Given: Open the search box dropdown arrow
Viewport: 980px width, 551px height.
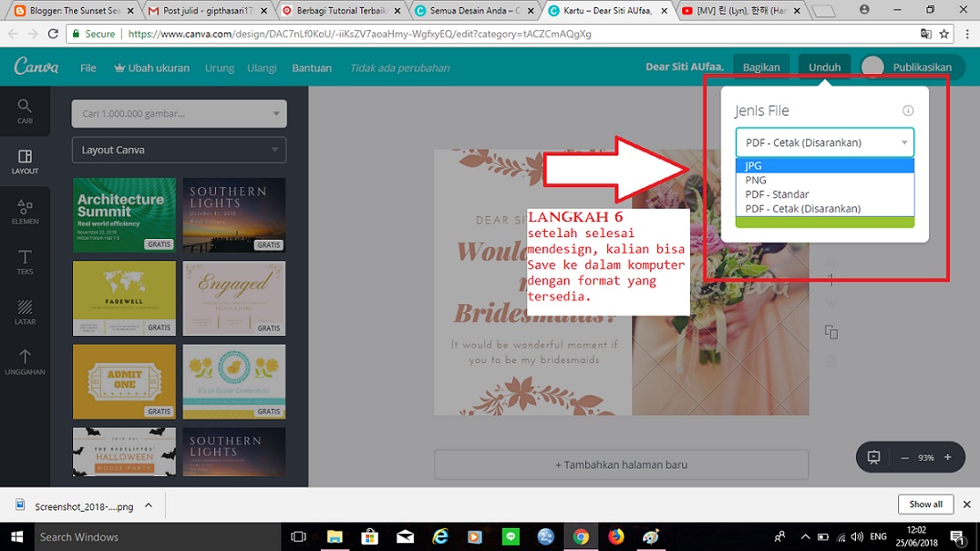Looking at the screenshot, I should pos(275,114).
